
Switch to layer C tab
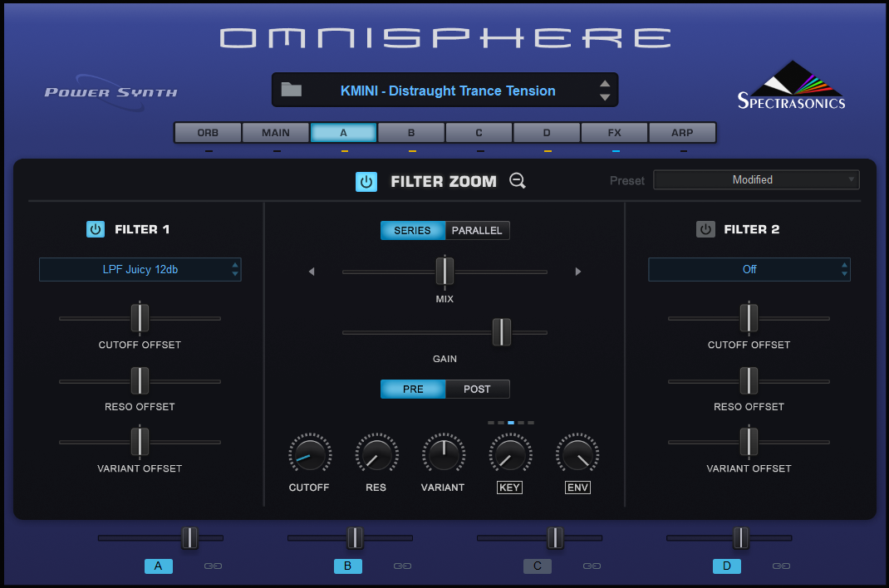coord(479,133)
